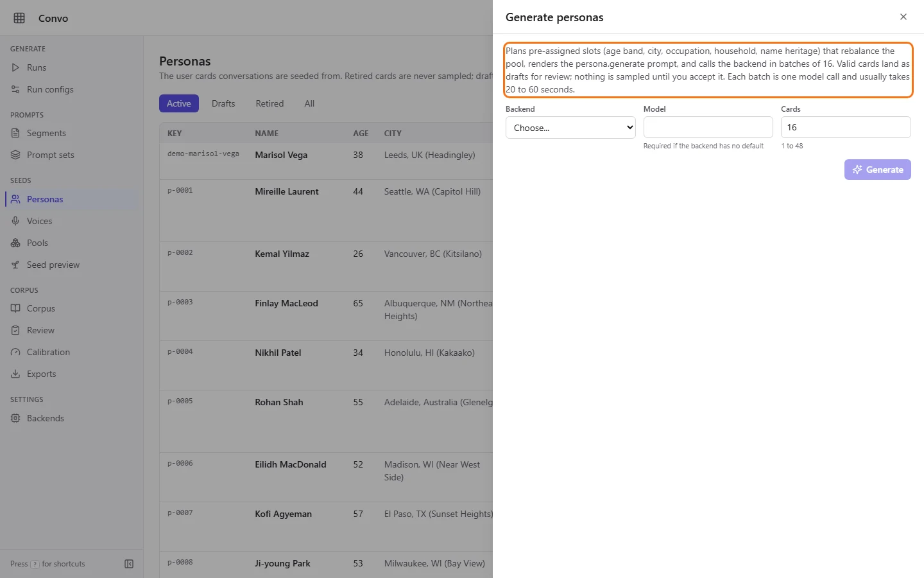Collapse sidebar with the panel toggle icon
Screen dimensions: 924x578
(129, 564)
